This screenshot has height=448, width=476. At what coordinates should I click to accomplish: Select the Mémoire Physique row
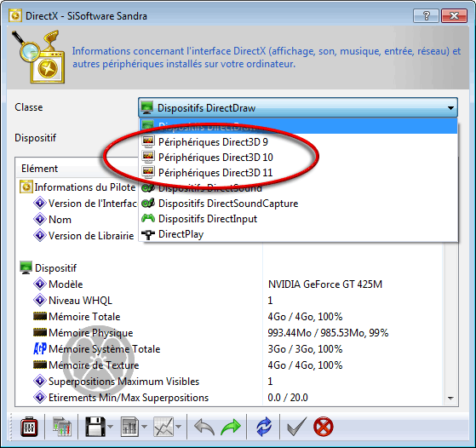pyautogui.click(x=230, y=333)
